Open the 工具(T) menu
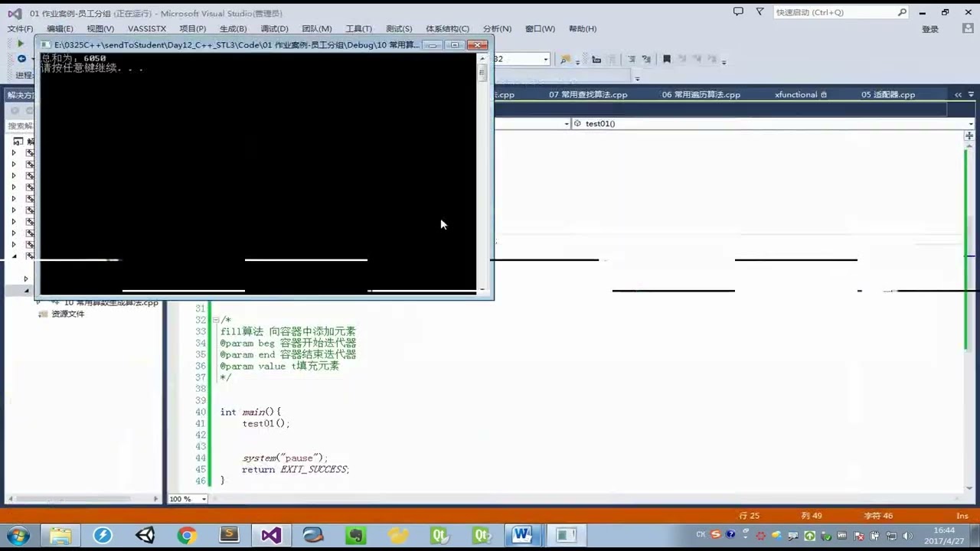Viewport: 980px width, 551px height. (358, 28)
